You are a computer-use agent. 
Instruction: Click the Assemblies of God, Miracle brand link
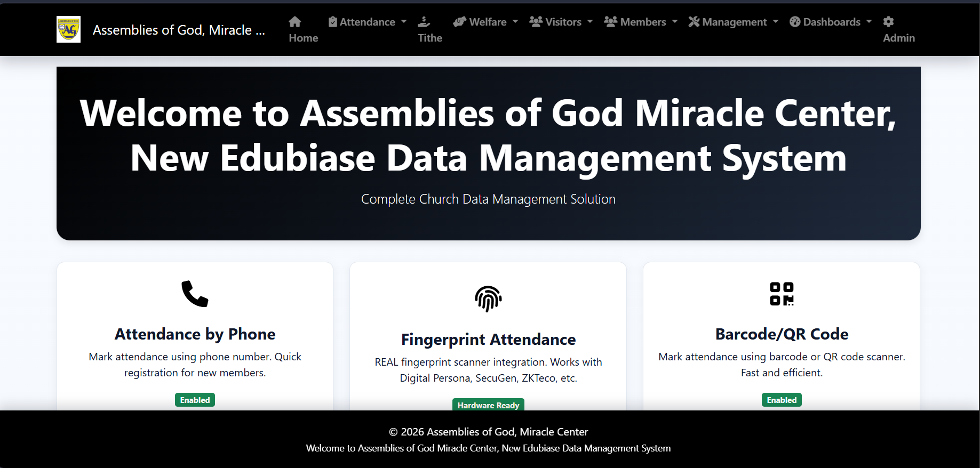pos(179,30)
